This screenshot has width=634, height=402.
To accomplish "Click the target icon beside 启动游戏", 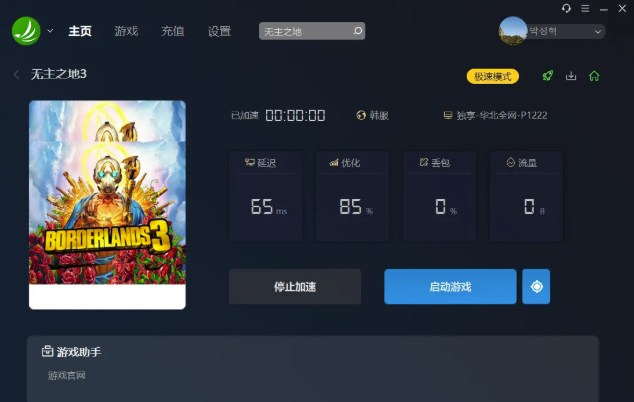I will point(536,287).
